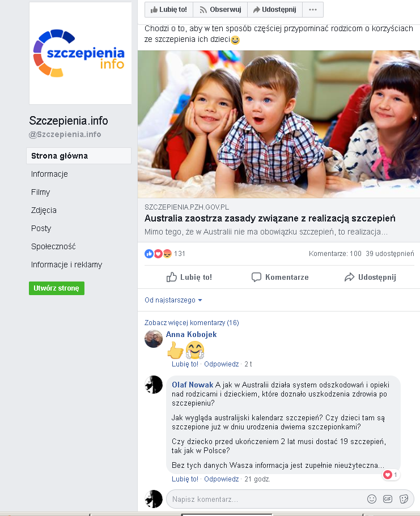Image resolution: width=420 pixels, height=516 pixels.
Task: Open the sticker picker in comment box
Action: coord(404,499)
